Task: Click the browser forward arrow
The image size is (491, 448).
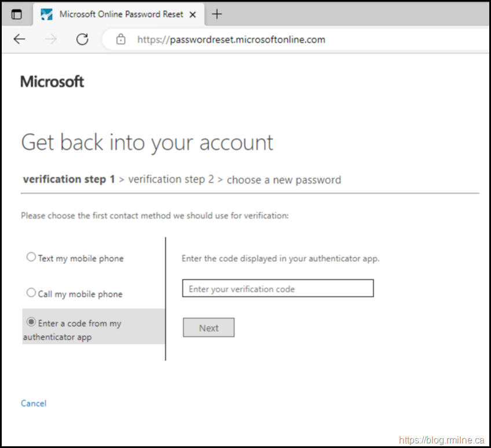Action: (51, 39)
